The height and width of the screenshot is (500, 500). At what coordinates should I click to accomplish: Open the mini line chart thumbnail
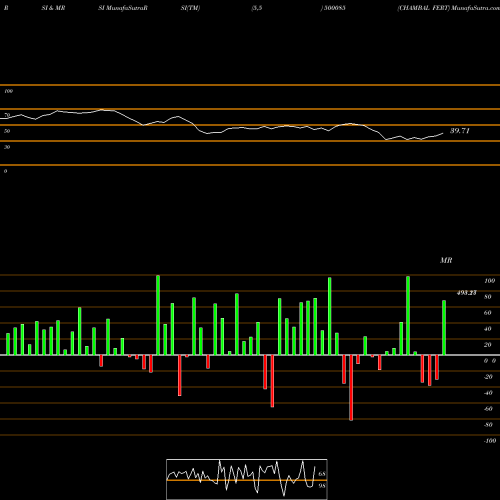coord(247,479)
